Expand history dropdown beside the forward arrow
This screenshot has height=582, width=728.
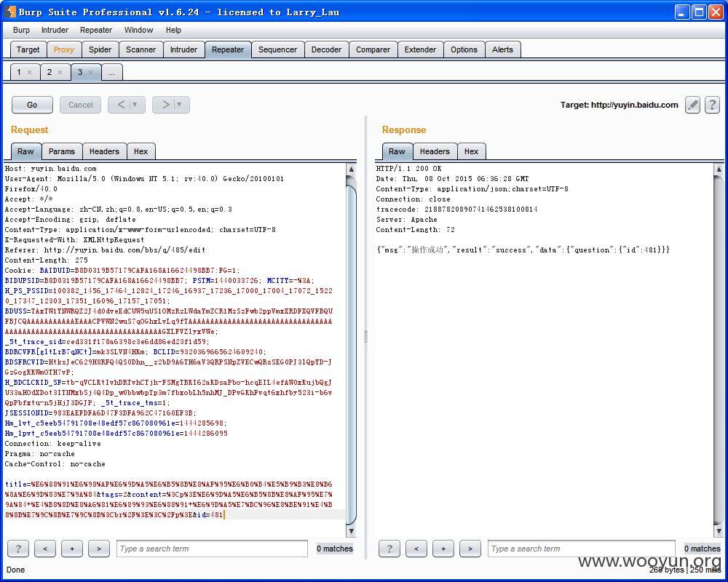[180, 105]
